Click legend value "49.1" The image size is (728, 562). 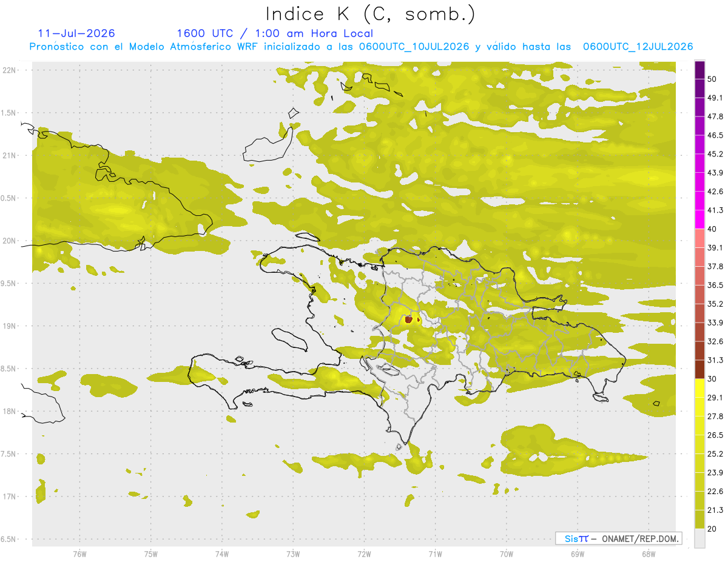coord(715,98)
